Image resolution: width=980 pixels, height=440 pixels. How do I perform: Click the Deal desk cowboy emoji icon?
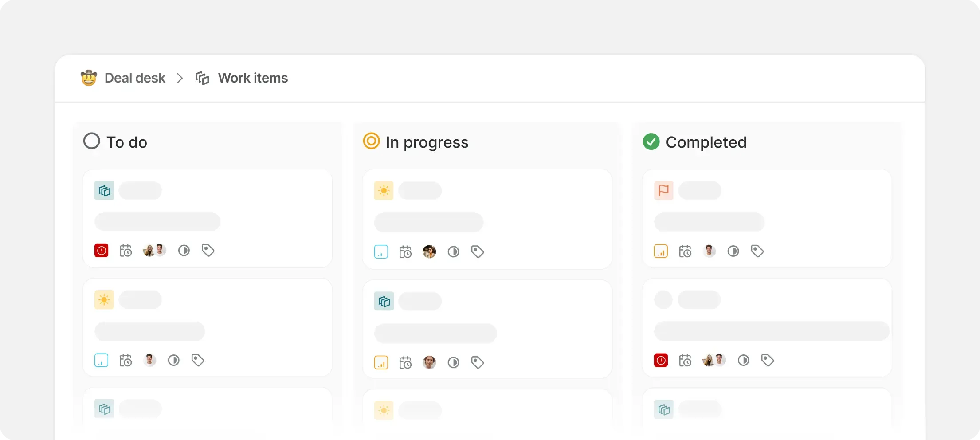[89, 78]
